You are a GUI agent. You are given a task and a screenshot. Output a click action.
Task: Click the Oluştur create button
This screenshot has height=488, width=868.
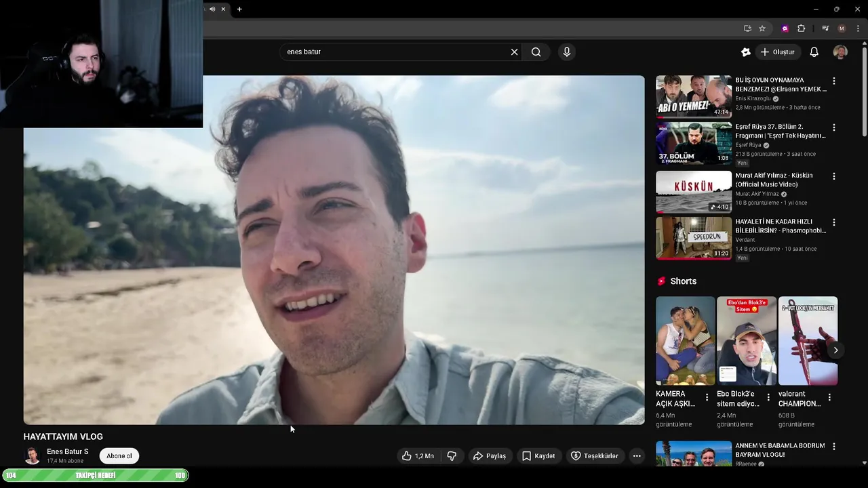778,52
